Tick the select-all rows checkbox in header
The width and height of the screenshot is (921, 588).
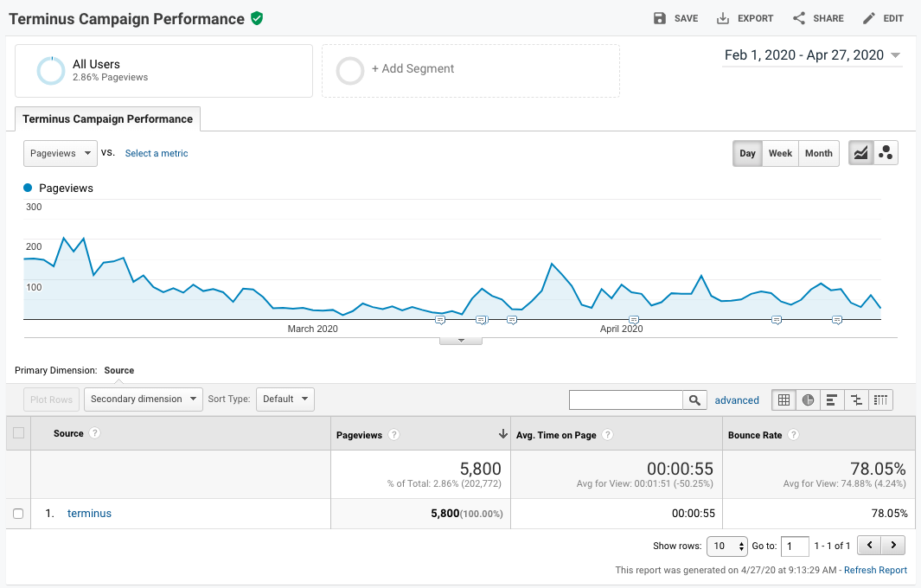(x=19, y=433)
